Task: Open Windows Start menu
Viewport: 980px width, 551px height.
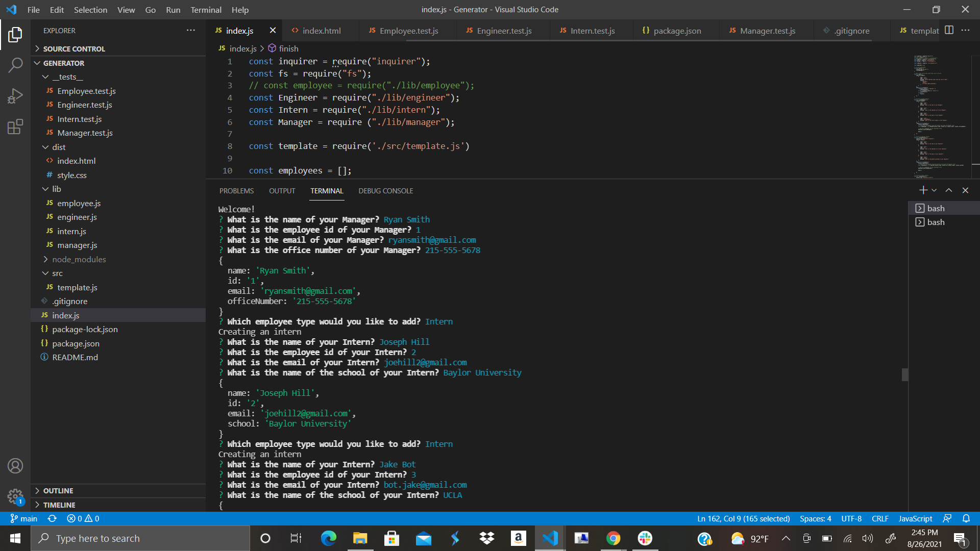Action: (15, 538)
